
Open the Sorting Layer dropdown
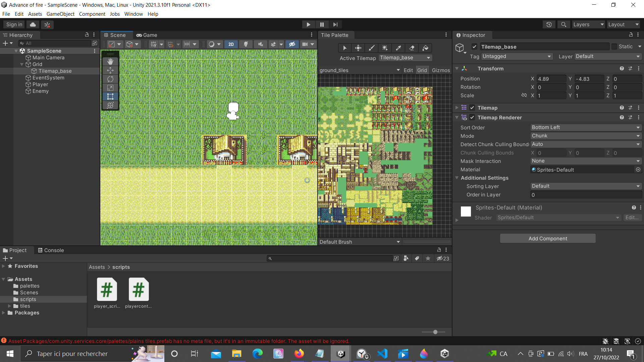point(586,186)
